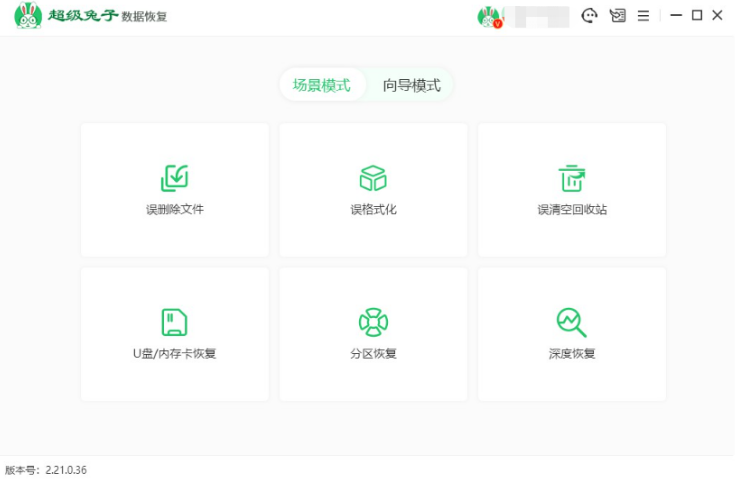Click the 误格式化 text label

[373, 210]
